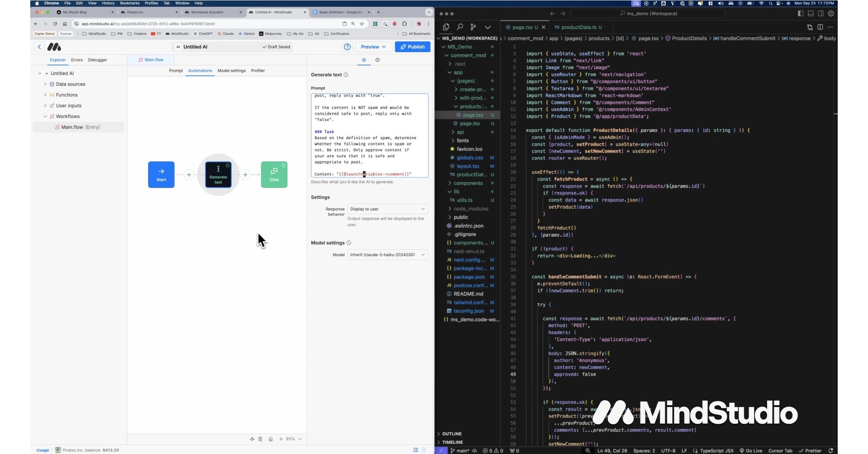Open the Preview dropdown
Screen dimensions: 868x454
coord(373,47)
